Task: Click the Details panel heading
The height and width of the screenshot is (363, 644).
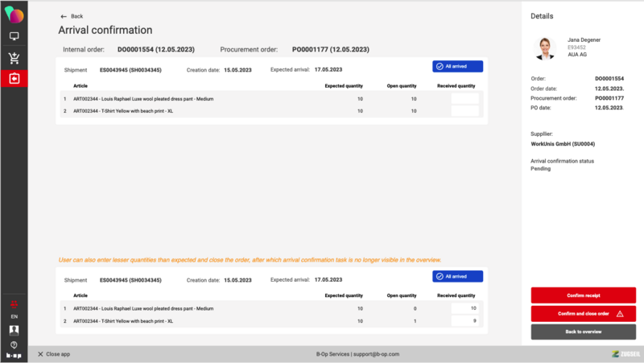Action: [542, 16]
